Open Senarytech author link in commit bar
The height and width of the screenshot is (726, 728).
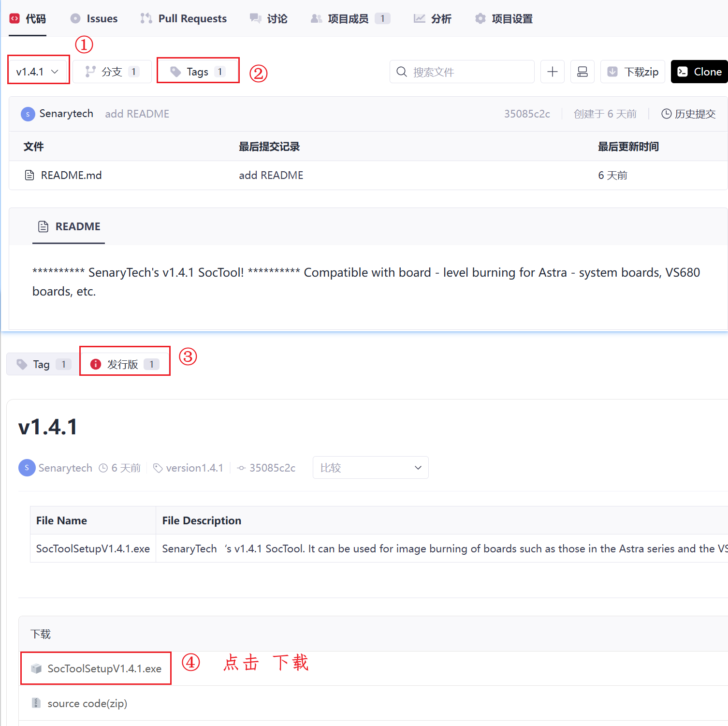click(x=66, y=114)
